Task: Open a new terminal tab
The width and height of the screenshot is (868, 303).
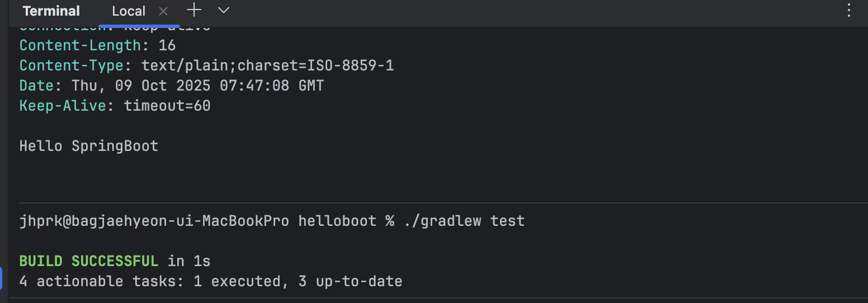Action: (194, 10)
